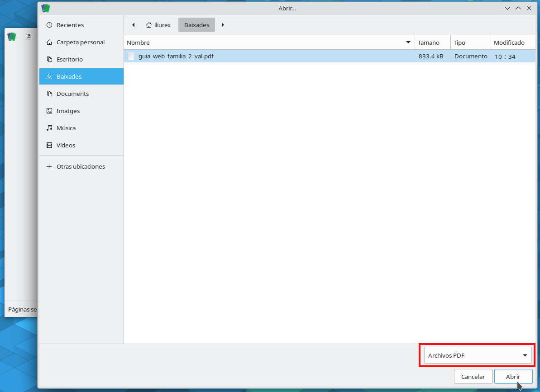The height and width of the screenshot is (392, 540).
Task: Click the Baixades download icon in sidebar
Action: point(49,76)
